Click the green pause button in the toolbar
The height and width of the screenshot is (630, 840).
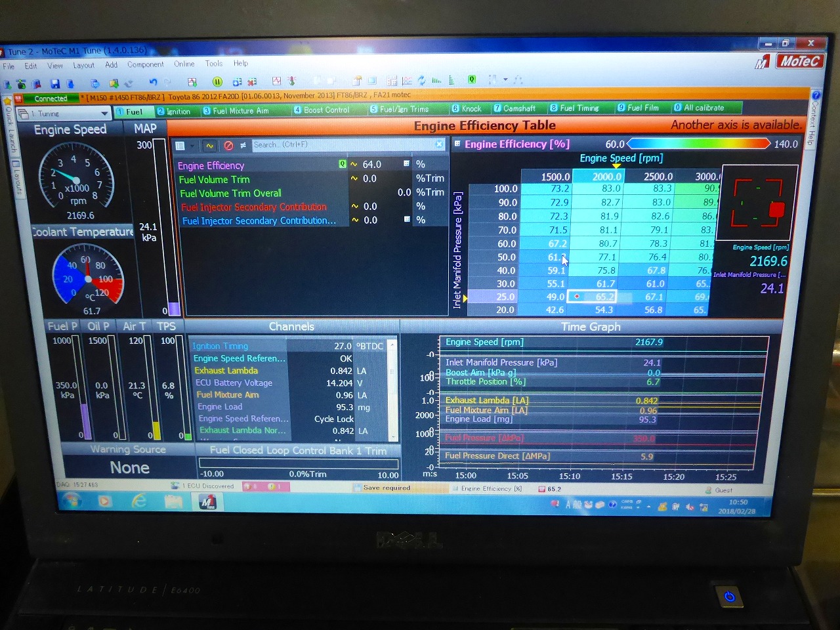(217, 81)
